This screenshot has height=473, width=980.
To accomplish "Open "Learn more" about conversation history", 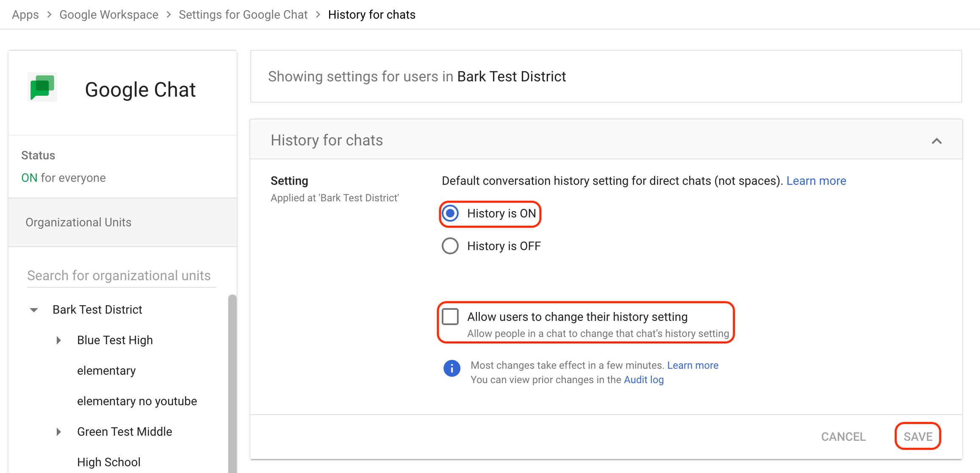I will 816,181.
